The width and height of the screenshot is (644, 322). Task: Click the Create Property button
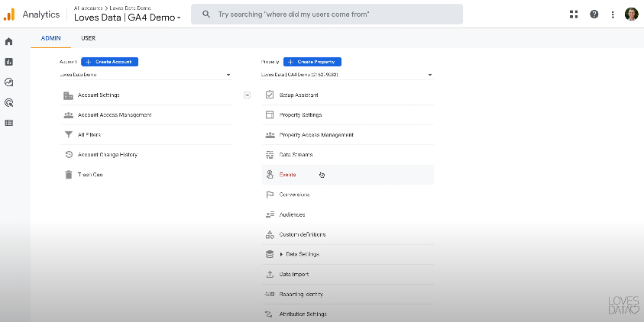coord(312,62)
